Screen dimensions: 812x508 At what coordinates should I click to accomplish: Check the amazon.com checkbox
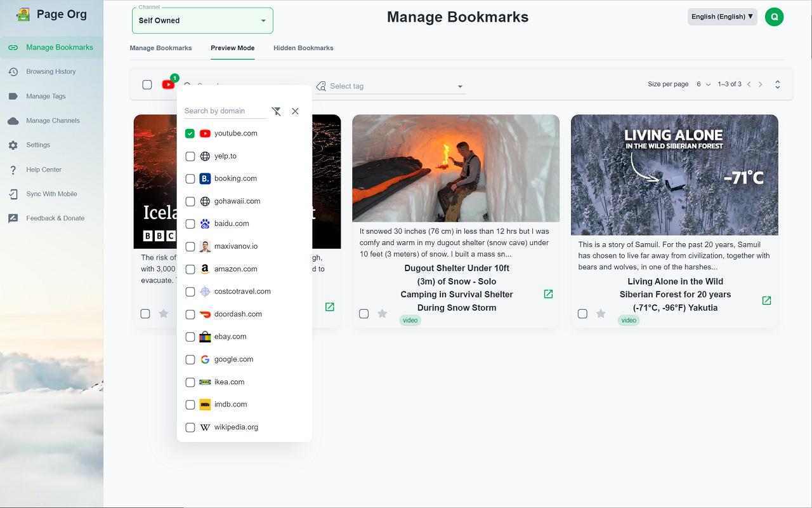click(190, 269)
